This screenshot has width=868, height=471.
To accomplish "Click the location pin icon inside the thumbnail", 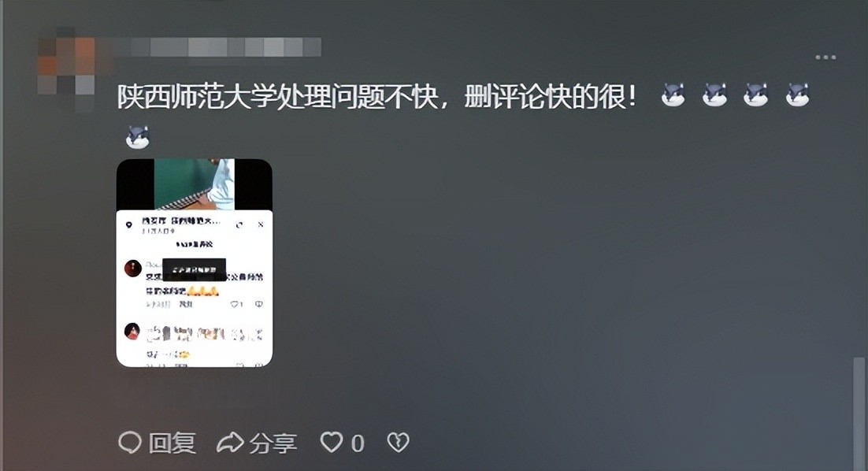I will coord(129,224).
